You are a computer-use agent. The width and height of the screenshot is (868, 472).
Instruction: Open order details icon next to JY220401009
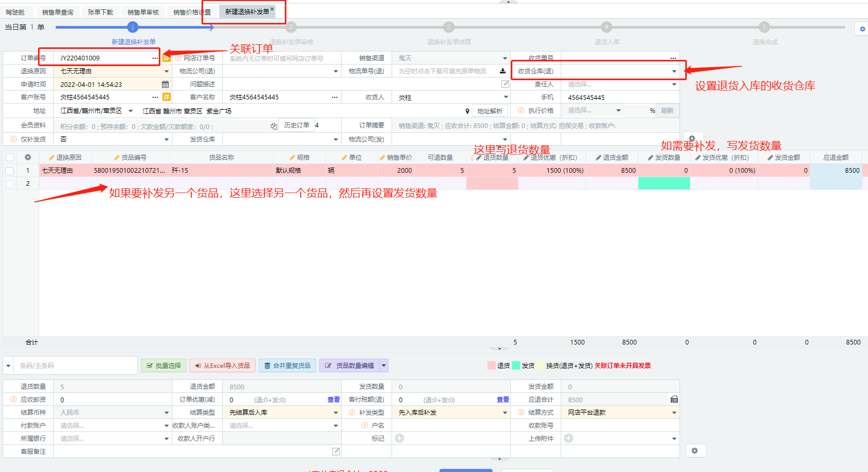point(167,58)
